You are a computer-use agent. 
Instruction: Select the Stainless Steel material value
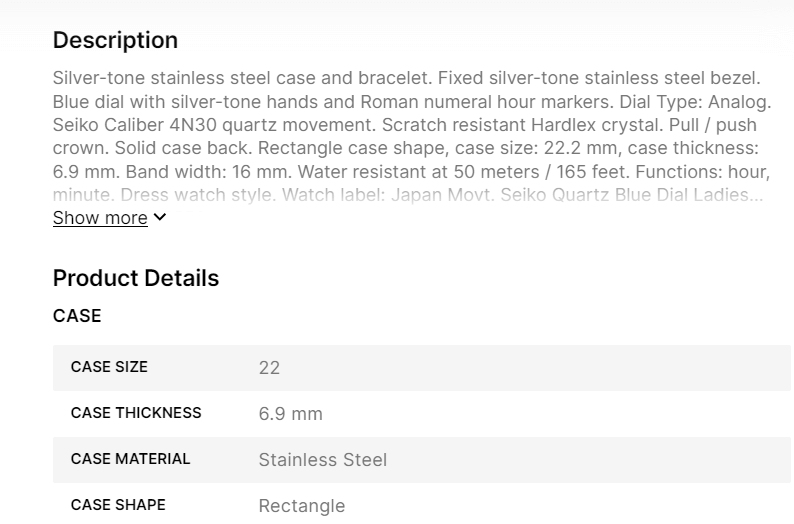point(322,460)
